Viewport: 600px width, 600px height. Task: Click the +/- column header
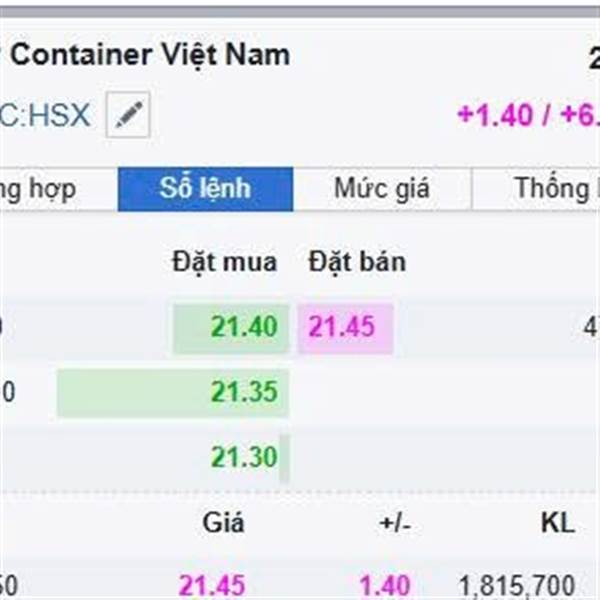click(x=395, y=523)
